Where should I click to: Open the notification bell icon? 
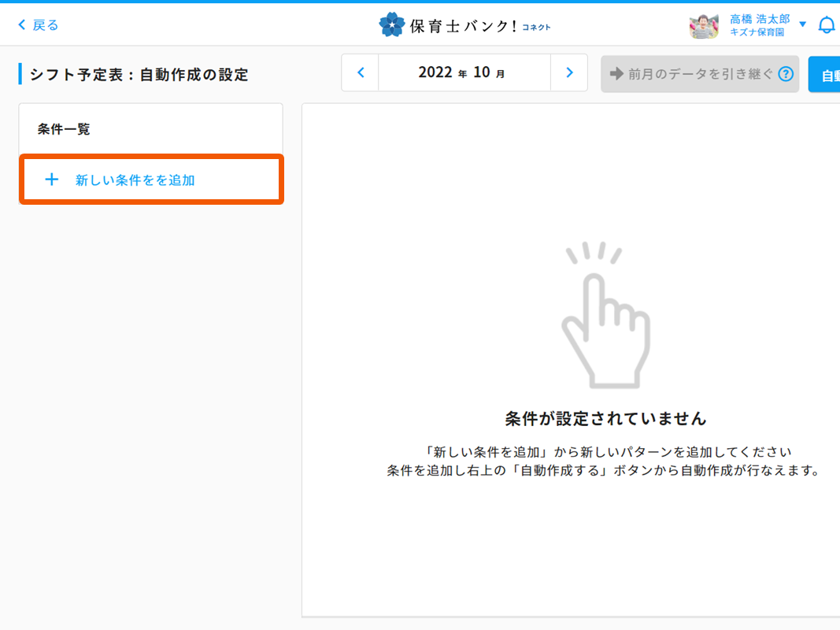[826, 25]
